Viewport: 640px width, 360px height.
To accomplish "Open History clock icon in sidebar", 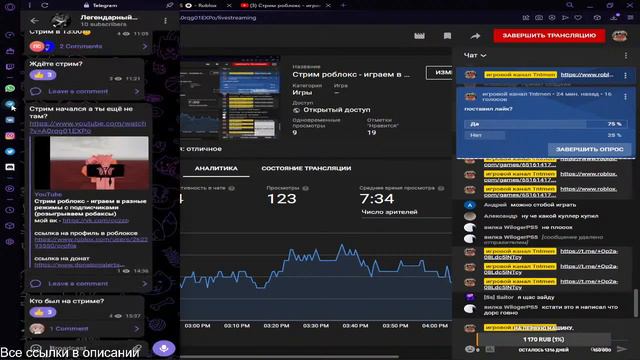I will (x=10, y=210).
